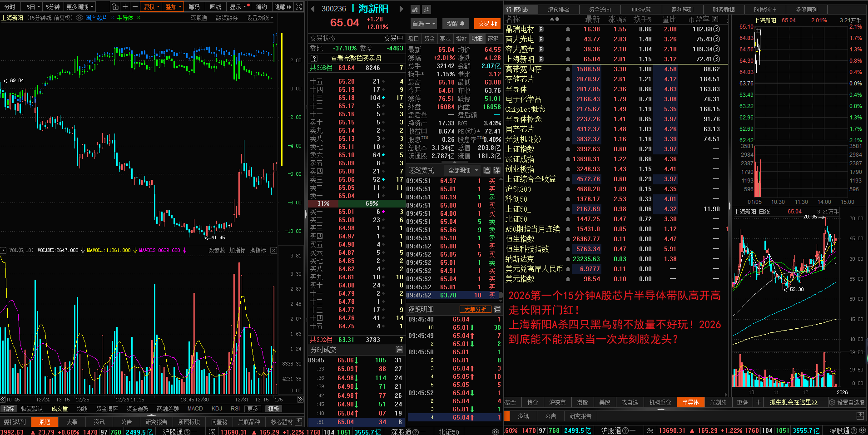Toggle 深股通 overlay

click(x=199, y=18)
